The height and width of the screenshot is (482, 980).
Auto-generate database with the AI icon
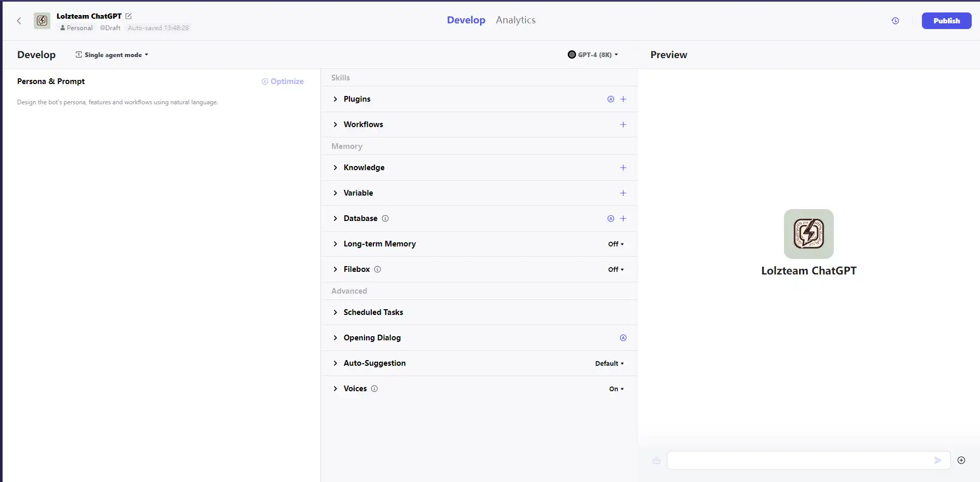coord(611,218)
